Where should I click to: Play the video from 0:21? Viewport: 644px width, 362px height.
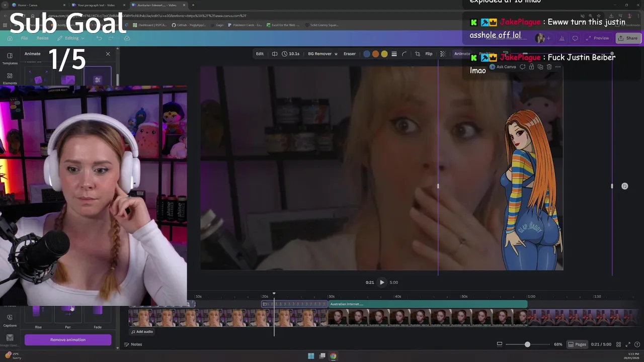pos(382,283)
